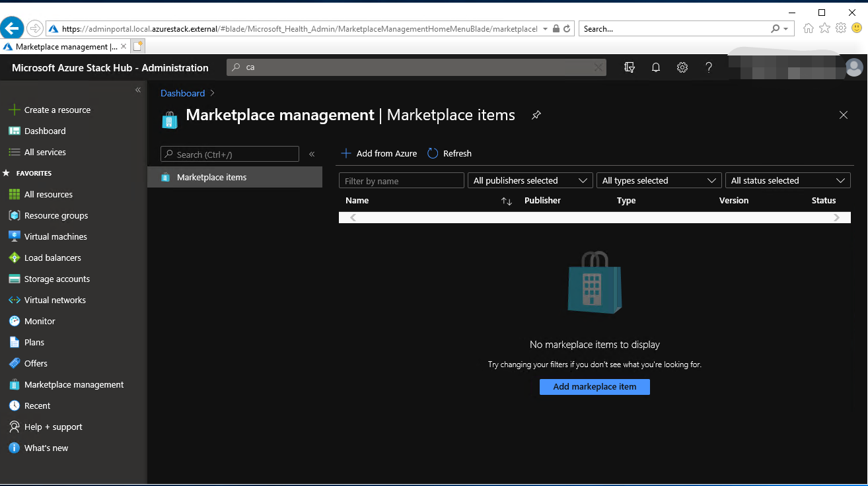Open a new browser tab
Viewport: 868px width, 486px height.
[x=137, y=46]
